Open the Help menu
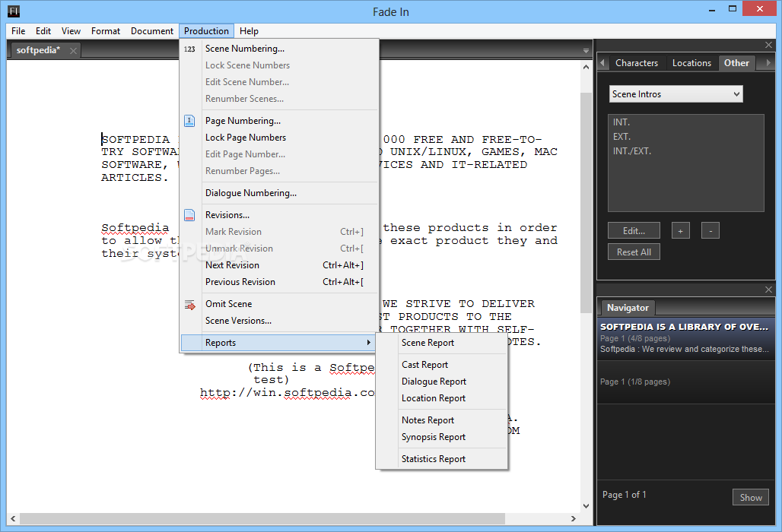This screenshot has width=782, height=532. click(249, 31)
